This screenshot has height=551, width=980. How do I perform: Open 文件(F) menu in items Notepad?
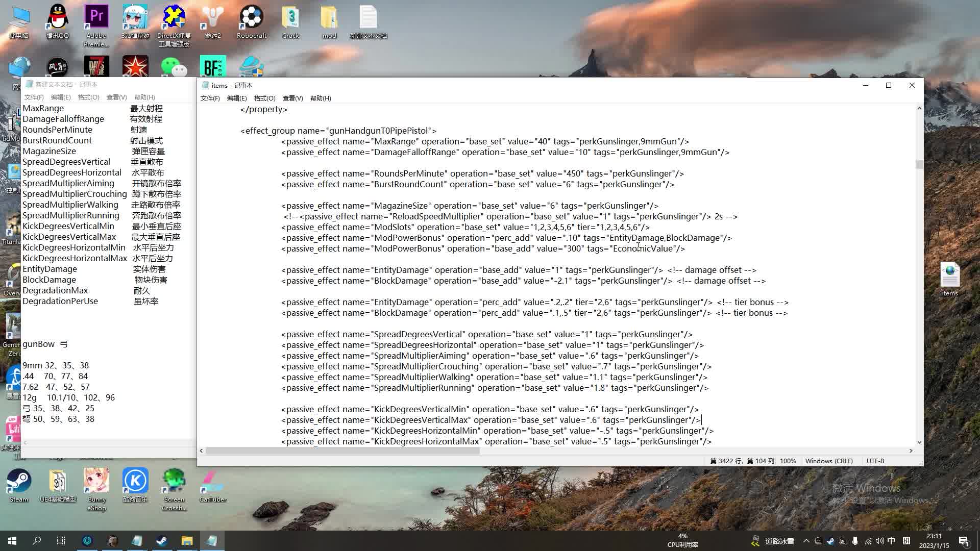[210, 98]
